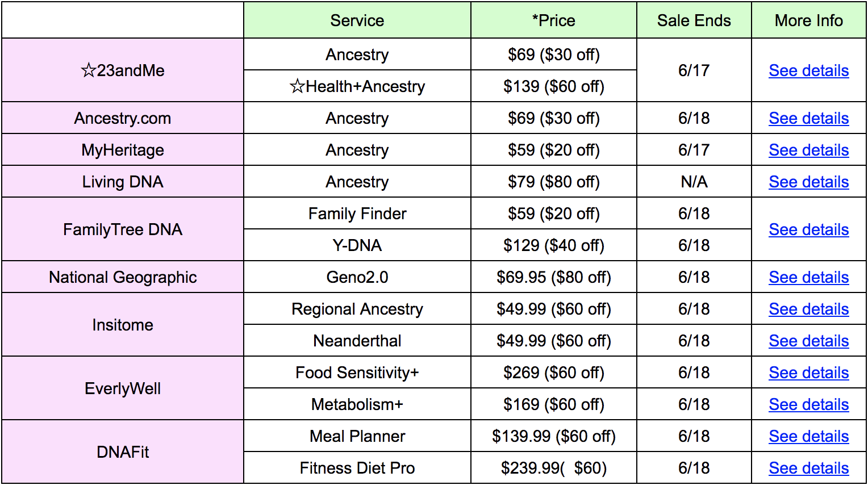
Task: Select the *Price column header
Action: 554,20
